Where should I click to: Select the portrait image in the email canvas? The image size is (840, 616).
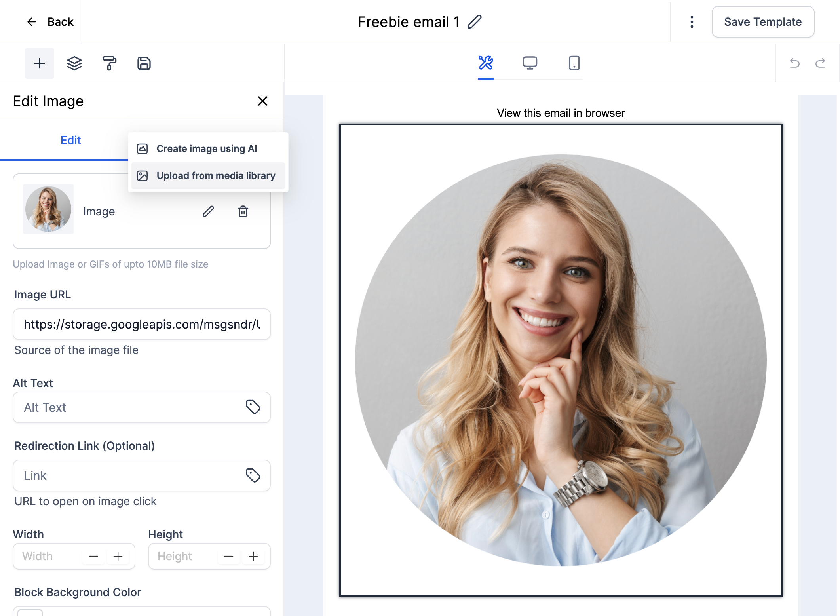tap(561, 360)
